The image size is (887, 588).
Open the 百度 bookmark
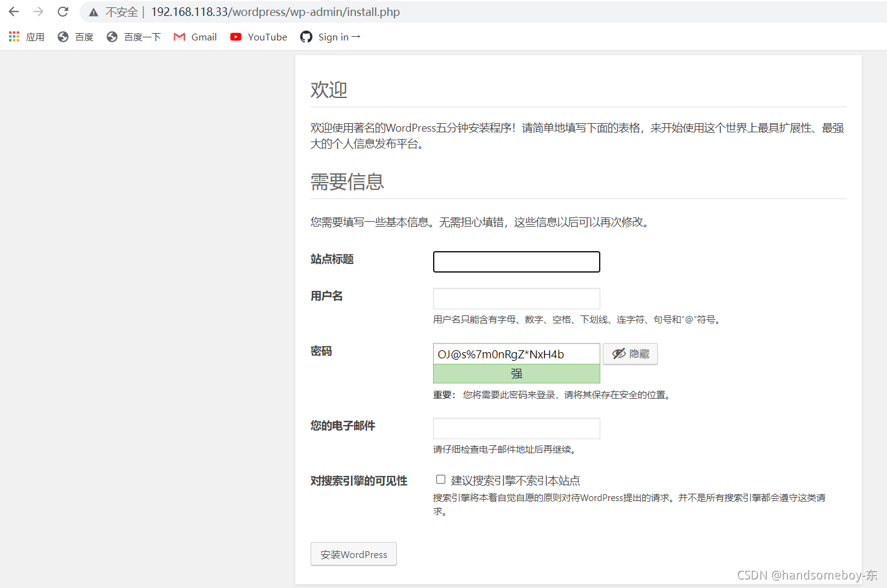pyautogui.click(x=75, y=37)
